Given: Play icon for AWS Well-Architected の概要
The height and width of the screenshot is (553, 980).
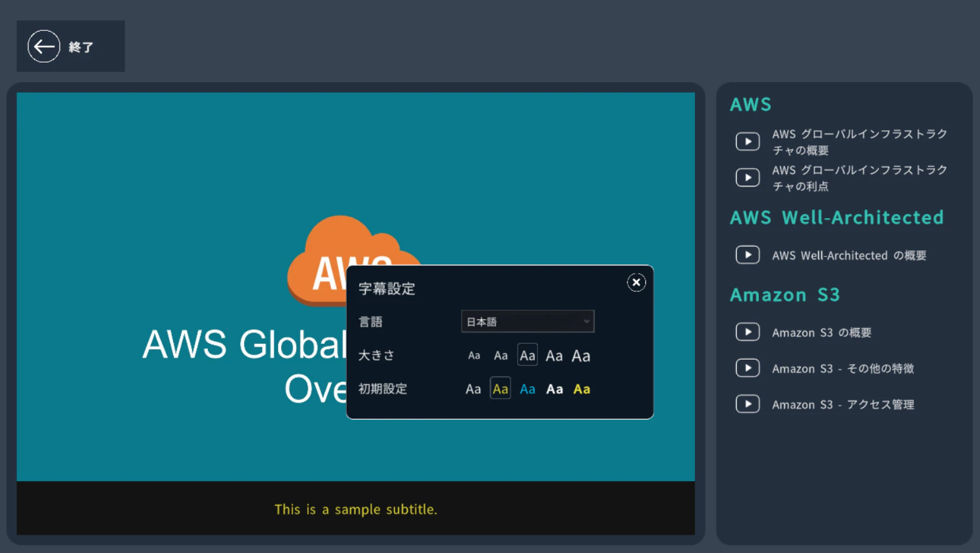Looking at the screenshot, I should [747, 255].
